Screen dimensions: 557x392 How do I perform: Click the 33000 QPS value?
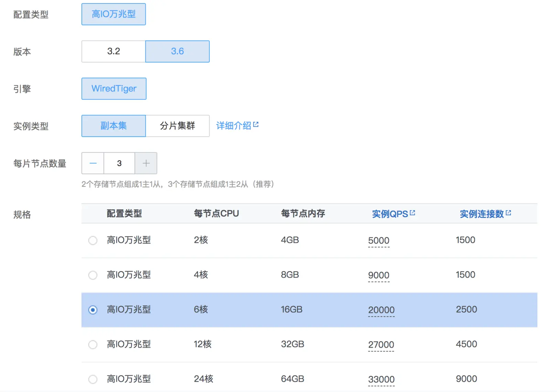381,380
